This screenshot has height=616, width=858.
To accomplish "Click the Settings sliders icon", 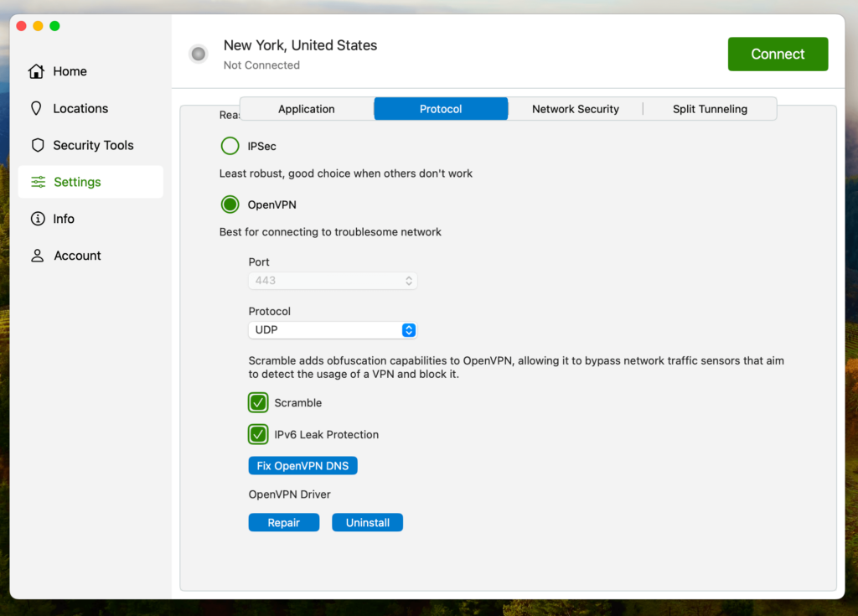I will click(38, 182).
